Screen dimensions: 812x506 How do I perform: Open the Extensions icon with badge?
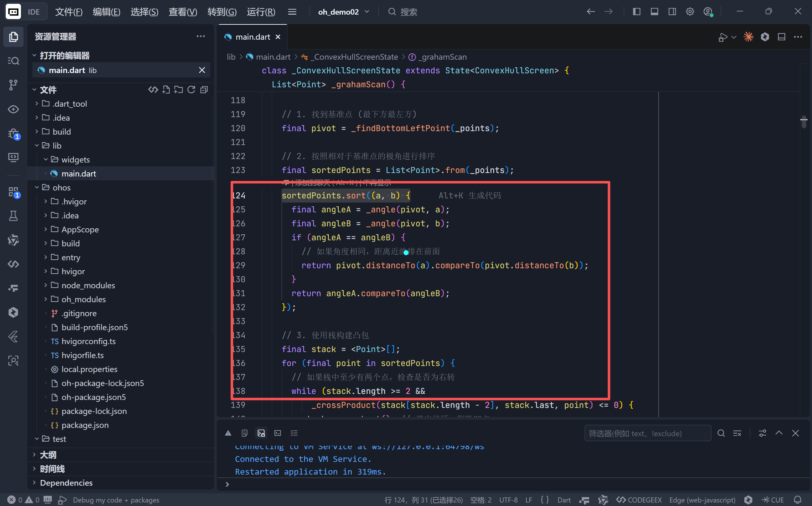click(13, 192)
